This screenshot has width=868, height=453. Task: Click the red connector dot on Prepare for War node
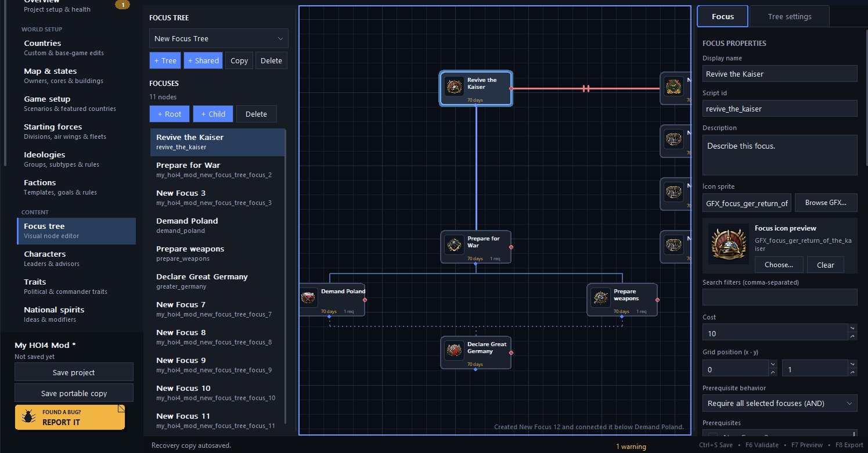coord(511,247)
